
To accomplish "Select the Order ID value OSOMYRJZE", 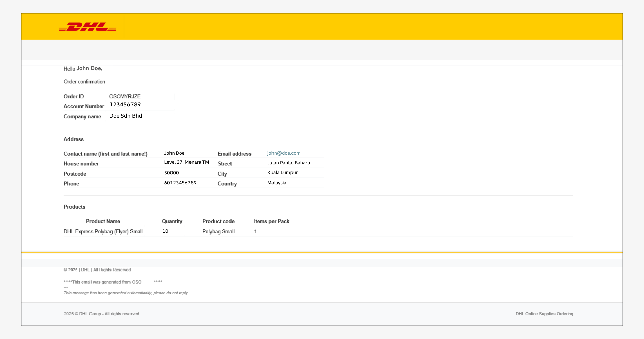I will tap(125, 96).
